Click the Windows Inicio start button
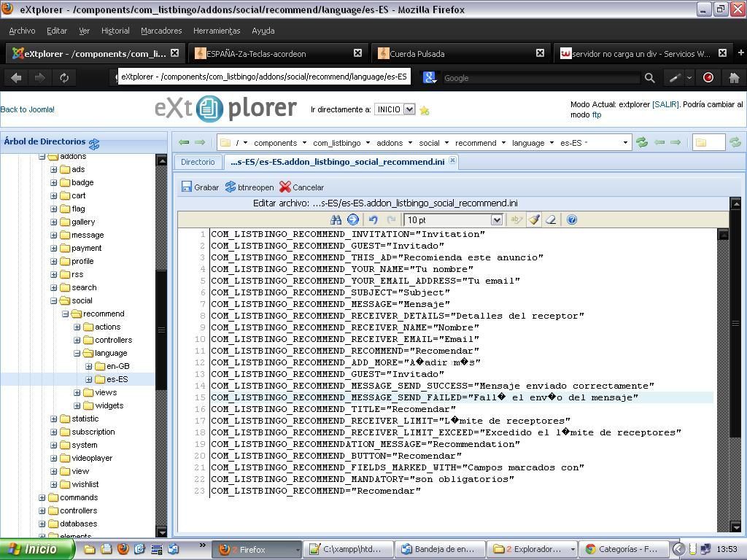The width and height of the screenshot is (747, 560). pyautogui.click(x=37, y=549)
